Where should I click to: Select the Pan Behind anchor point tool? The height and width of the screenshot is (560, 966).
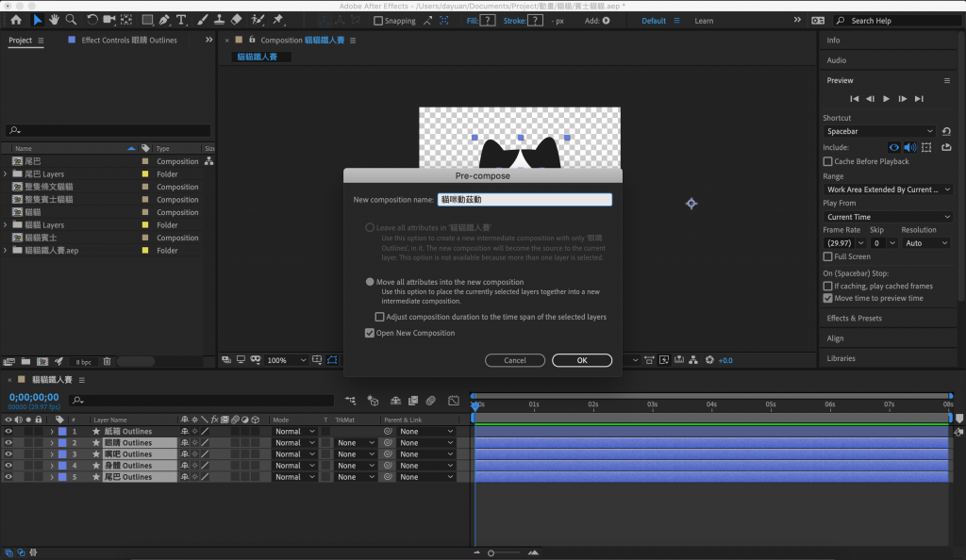(x=126, y=21)
